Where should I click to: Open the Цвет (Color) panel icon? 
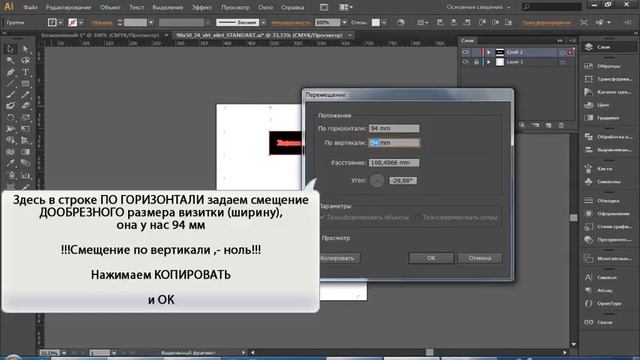(588, 105)
